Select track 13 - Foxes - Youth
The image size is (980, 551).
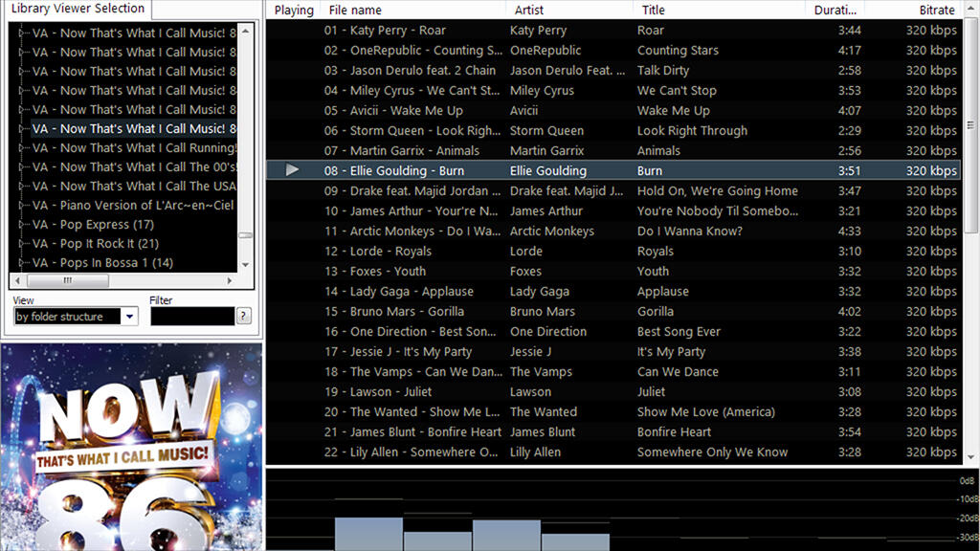(x=375, y=271)
